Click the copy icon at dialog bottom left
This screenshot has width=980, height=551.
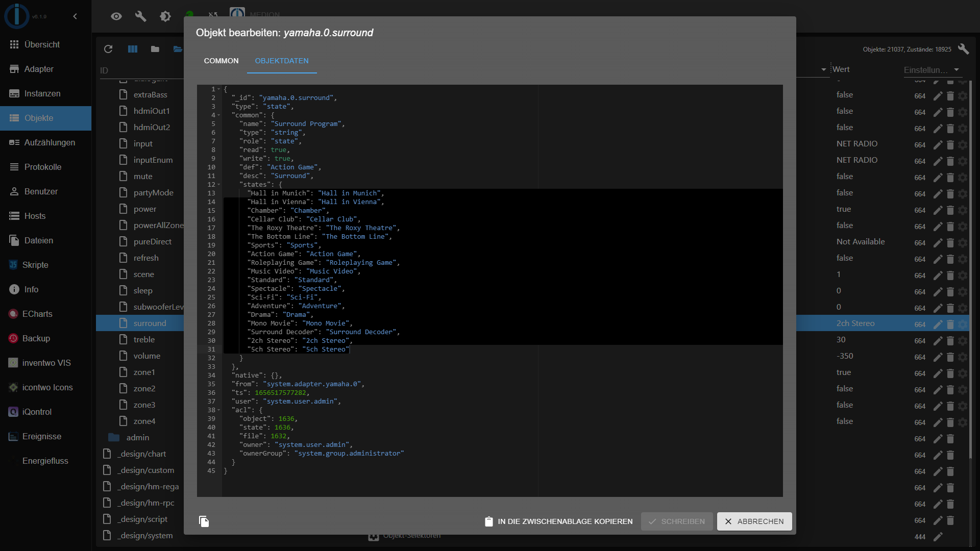(204, 521)
